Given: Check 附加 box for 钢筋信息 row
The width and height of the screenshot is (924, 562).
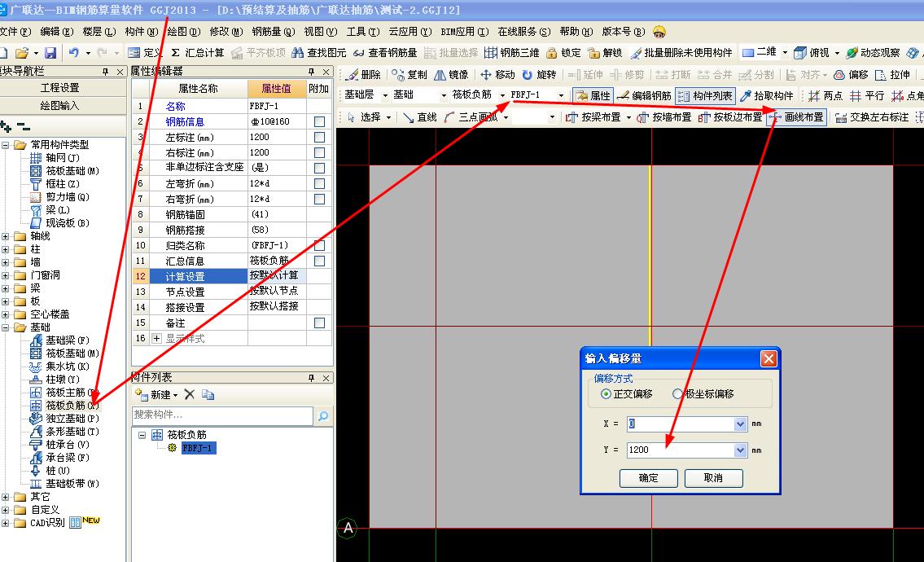Looking at the screenshot, I should pyautogui.click(x=319, y=121).
